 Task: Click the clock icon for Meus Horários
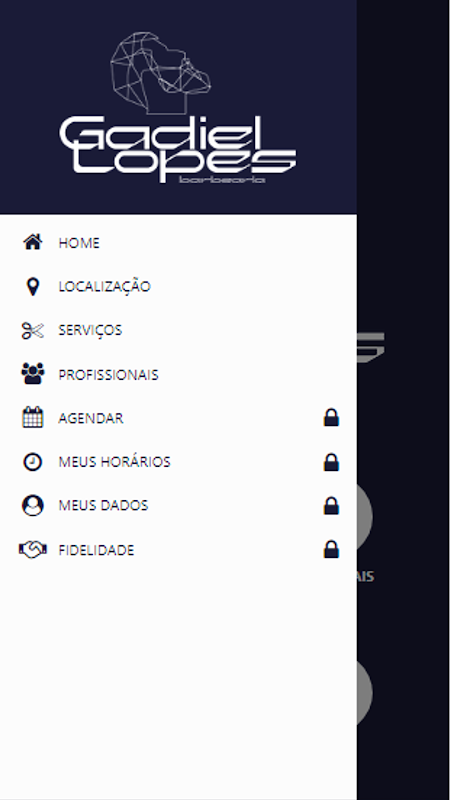click(x=33, y=462)
